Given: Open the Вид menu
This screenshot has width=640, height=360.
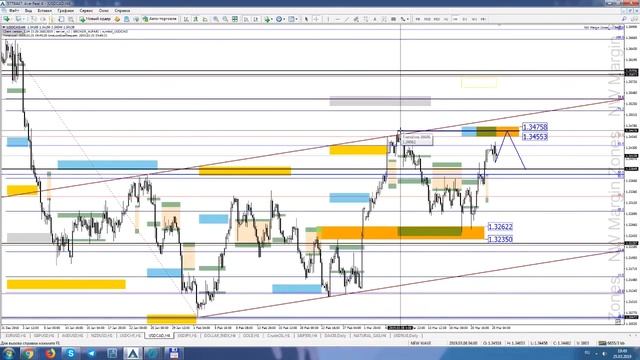Looking at the screenshot, I should [28, 11].
